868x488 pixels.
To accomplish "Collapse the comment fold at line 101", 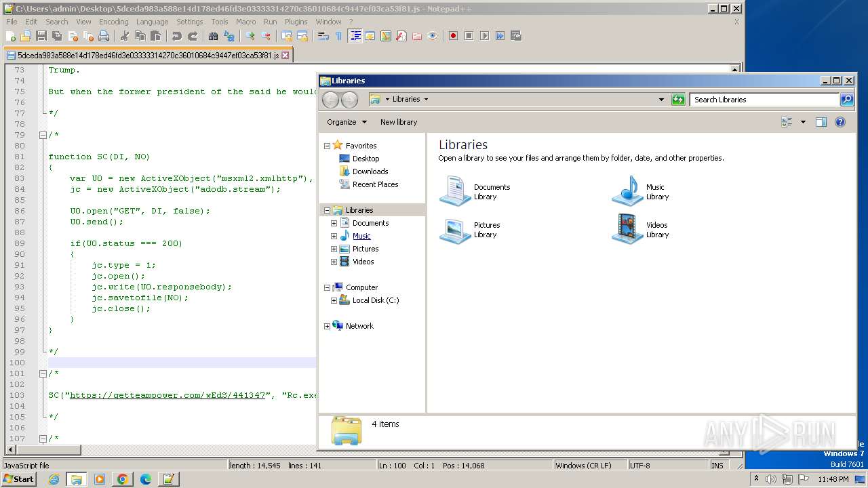I will [43, 373].
